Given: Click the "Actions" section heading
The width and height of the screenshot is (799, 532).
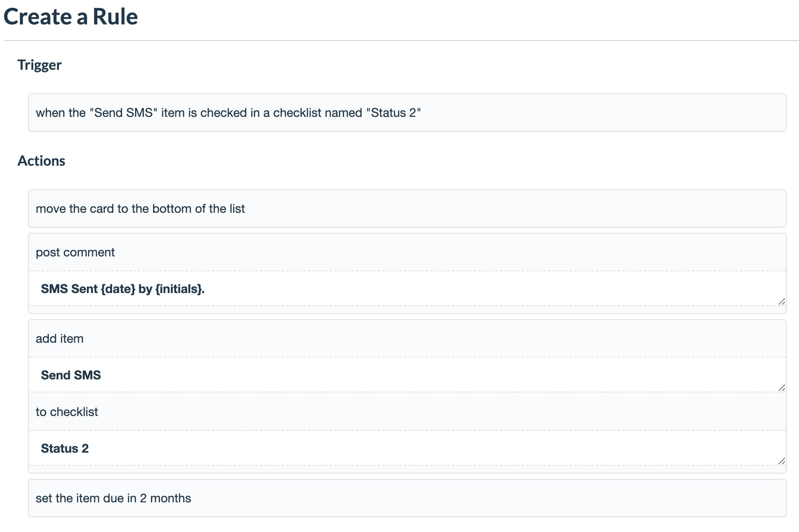Looking at the screenshot, I should 41,160.
